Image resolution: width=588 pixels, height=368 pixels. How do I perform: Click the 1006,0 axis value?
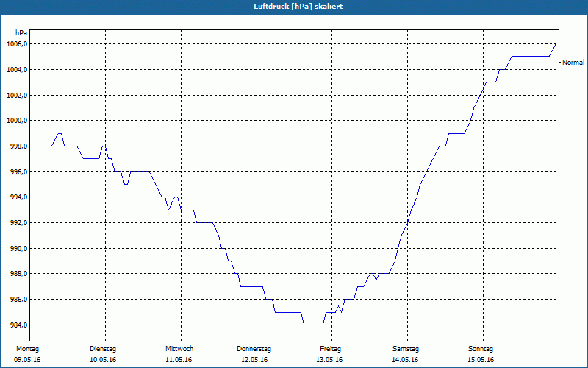(x=16, y=44)
